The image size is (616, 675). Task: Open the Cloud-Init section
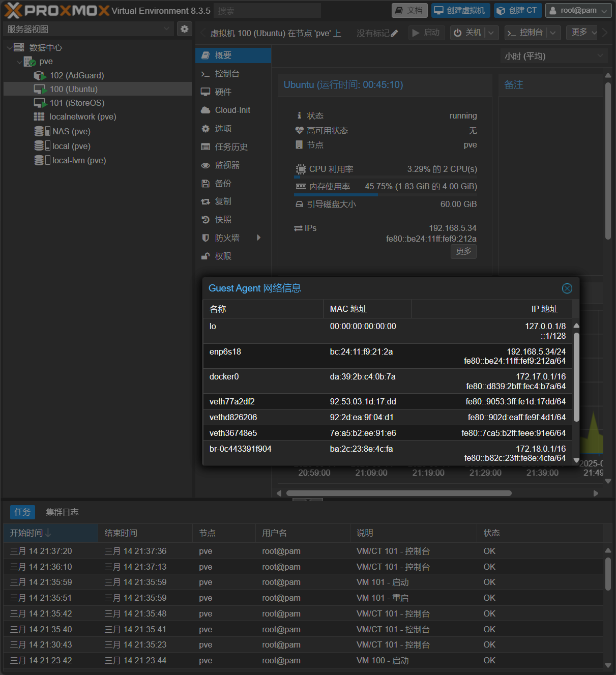(x=233, y=110)
